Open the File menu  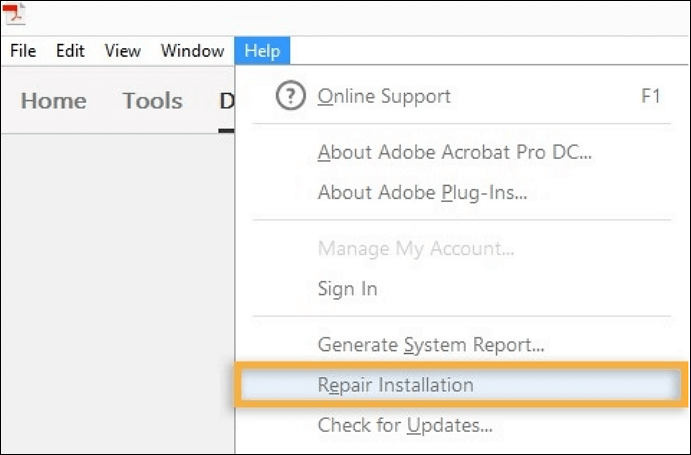click(23, 51)
